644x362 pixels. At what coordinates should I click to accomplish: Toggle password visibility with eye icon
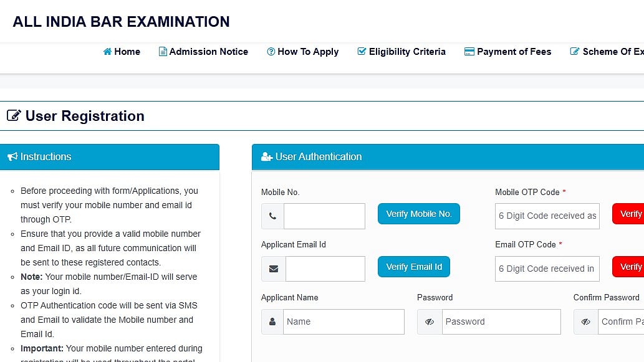430,322
